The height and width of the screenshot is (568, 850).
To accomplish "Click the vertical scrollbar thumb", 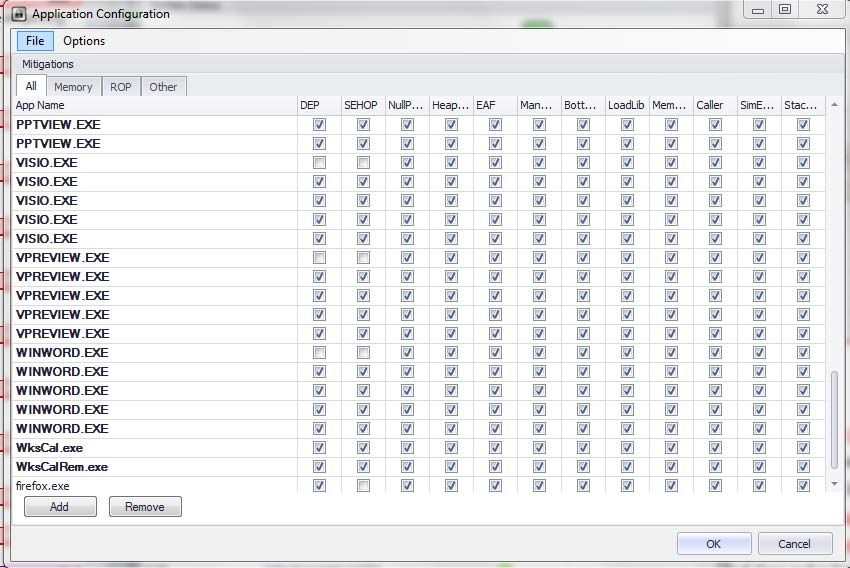I will [834, 419].
